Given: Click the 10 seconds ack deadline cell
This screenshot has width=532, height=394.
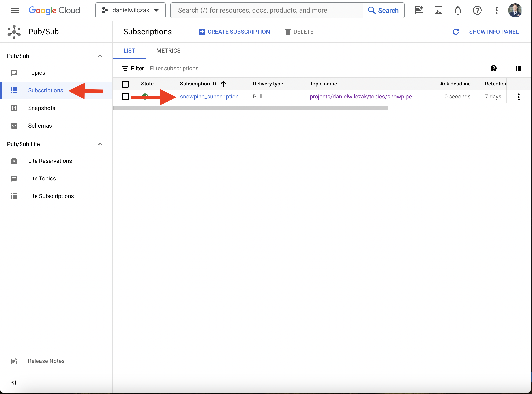Looking at the screenshot, I should click(x=456, y=97).
